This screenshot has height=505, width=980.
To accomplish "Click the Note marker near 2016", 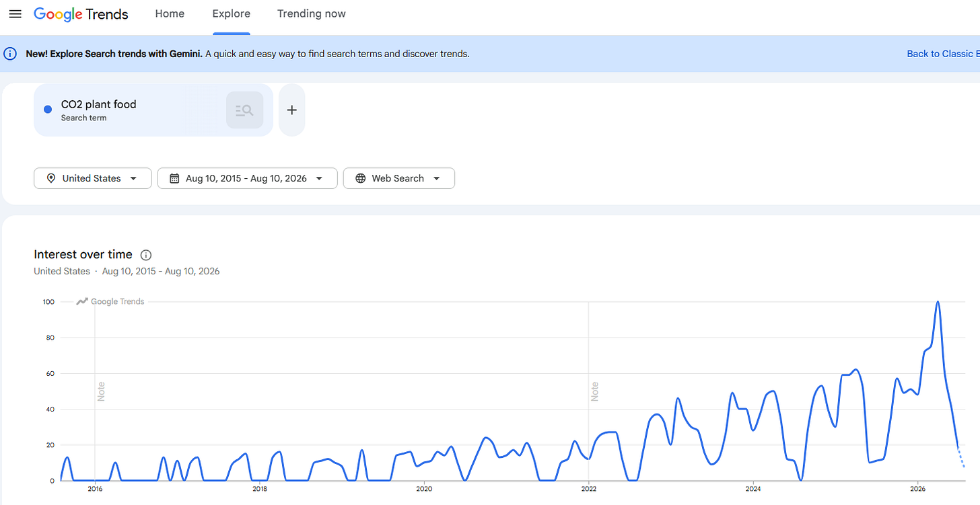I will point(101,391).
